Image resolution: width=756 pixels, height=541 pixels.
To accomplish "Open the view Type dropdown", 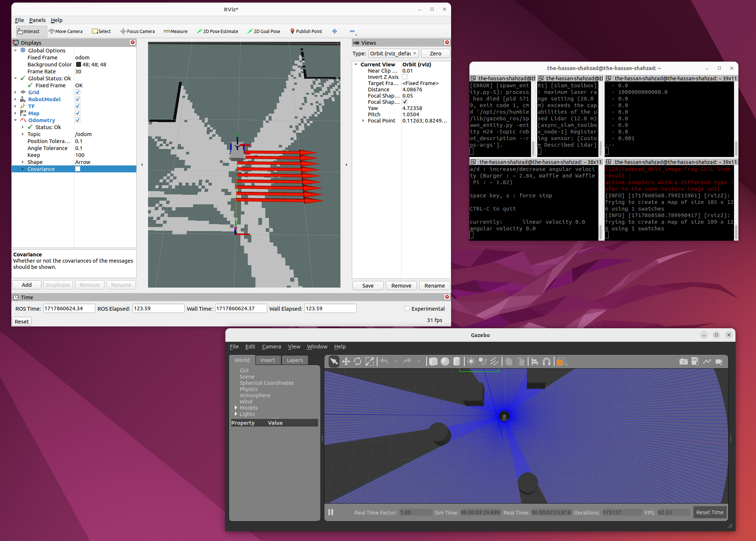I will pos(393,54).
